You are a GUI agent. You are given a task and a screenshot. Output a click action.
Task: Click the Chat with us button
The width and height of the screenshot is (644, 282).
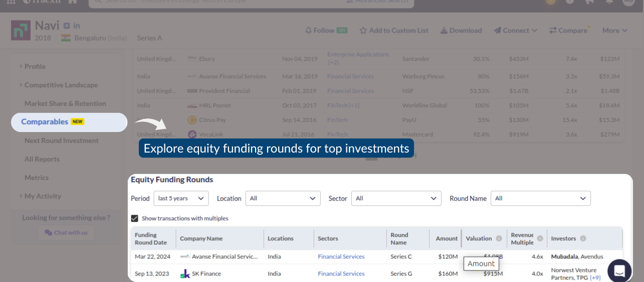pos(66,232)
